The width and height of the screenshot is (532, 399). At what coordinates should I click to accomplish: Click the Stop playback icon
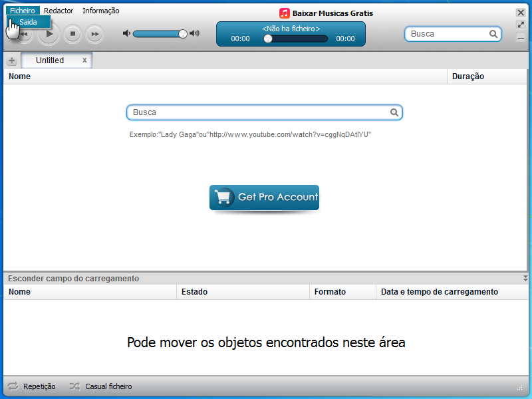pyautogui.click(x=72, y=33)
